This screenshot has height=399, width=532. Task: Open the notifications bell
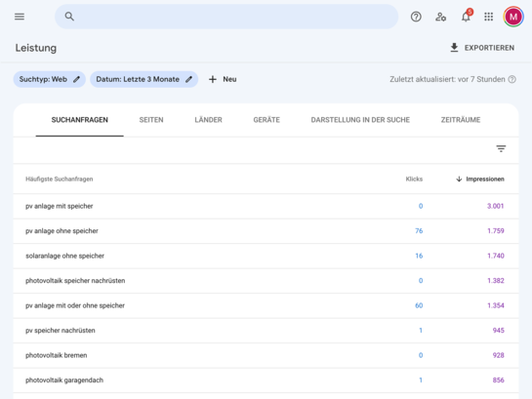click(x=466, y=16)
